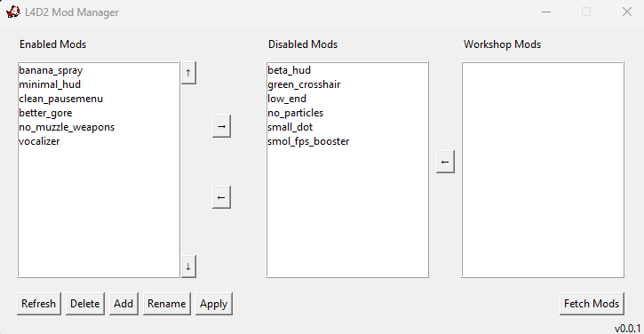Click the Delete button

click(x=85, y=304)
